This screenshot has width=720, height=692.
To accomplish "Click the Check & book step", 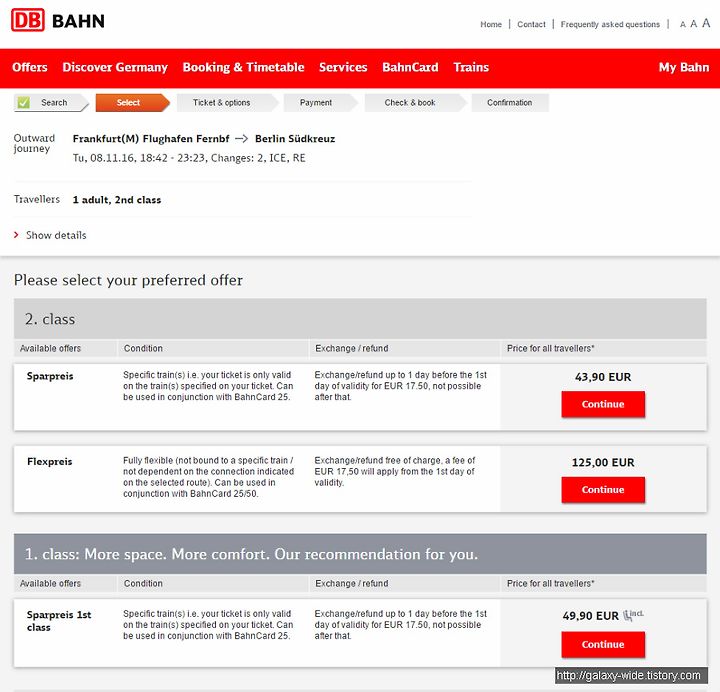I will (x=415, y=103).
